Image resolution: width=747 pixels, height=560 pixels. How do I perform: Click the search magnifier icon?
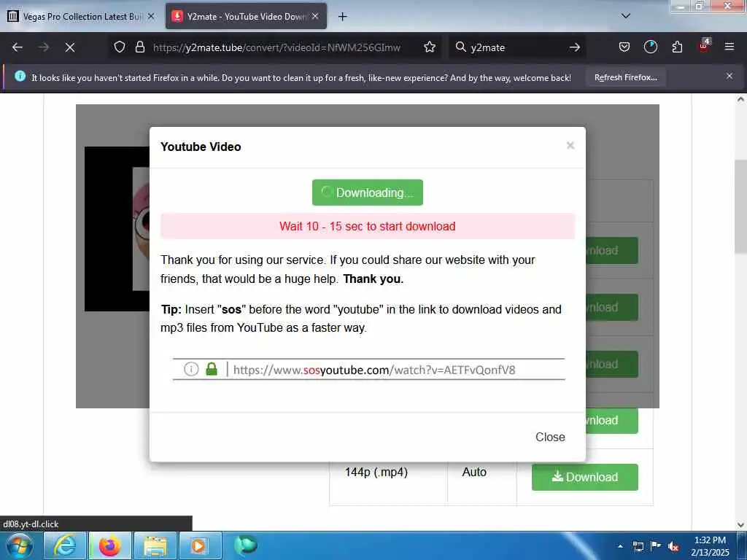[460, 47]
